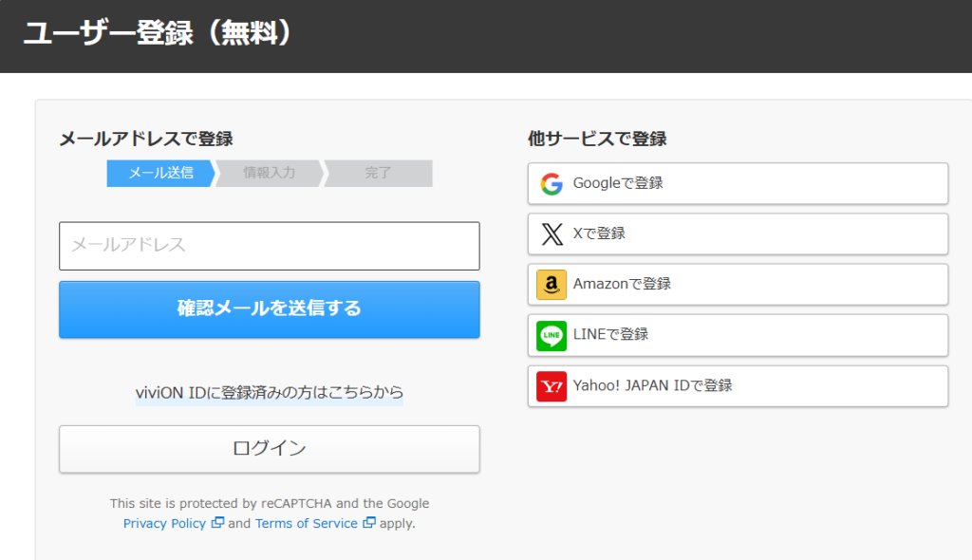Click the Google logo icon
Viewport: 972px width, 560px height.
coord(551,183)
